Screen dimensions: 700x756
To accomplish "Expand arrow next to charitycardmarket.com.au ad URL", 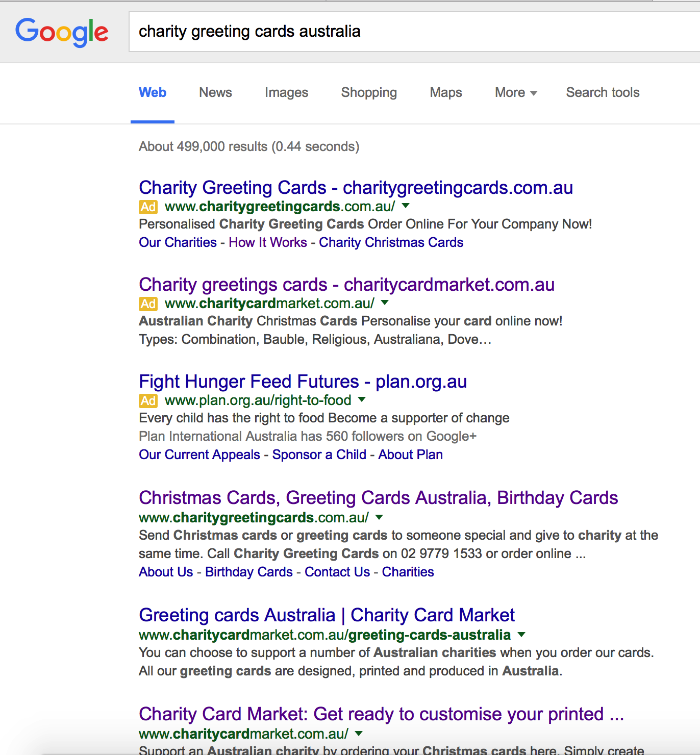I will tap(385, 303).
